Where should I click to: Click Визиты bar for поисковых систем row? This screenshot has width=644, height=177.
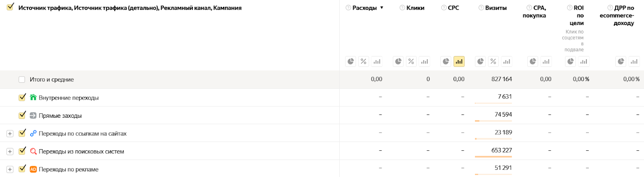[x=493, y=156]
